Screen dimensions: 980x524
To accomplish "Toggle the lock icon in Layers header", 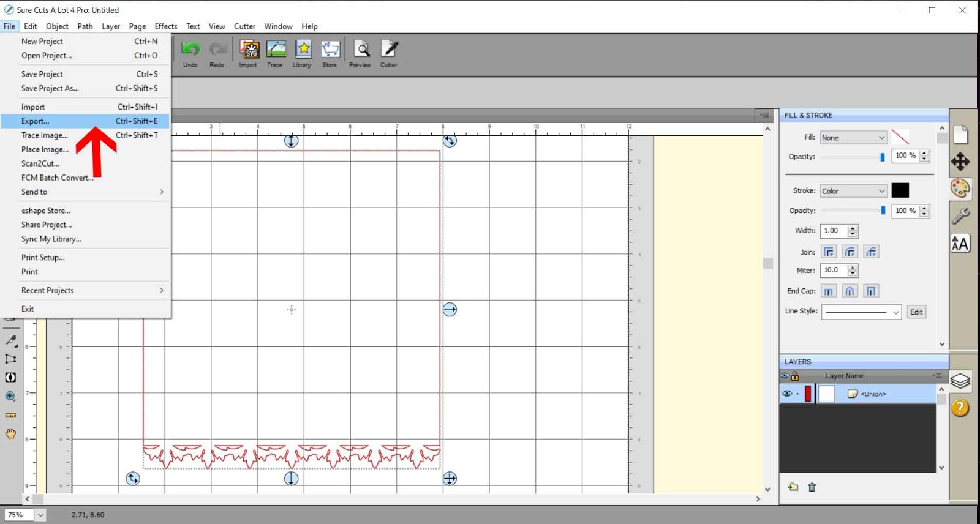I will click(x=795, y=376).
